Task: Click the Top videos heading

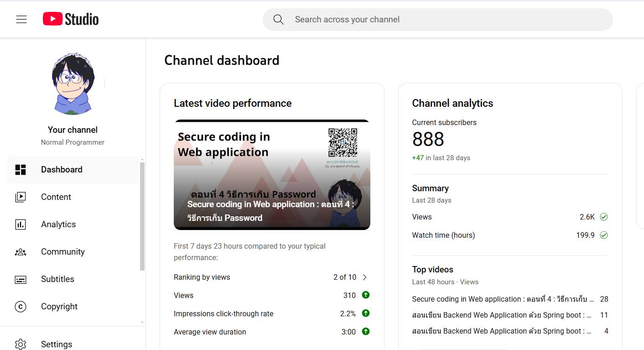Action: coord(433,269)
